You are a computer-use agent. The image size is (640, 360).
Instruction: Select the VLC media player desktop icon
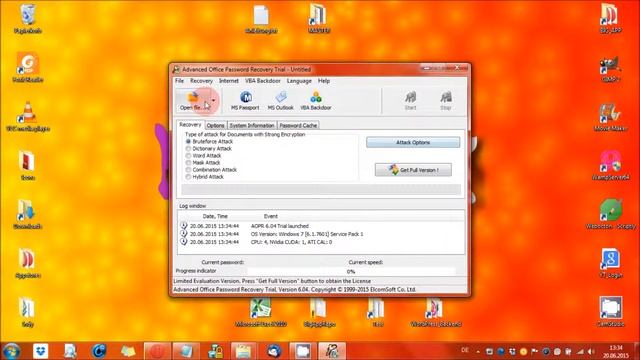click(x=28, y=116)
